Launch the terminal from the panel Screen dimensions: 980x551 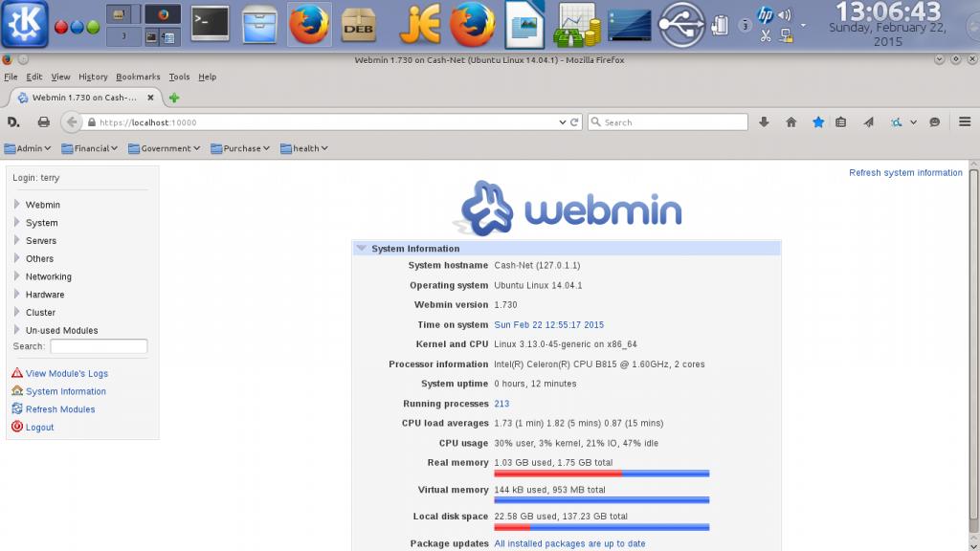(210, 24)
